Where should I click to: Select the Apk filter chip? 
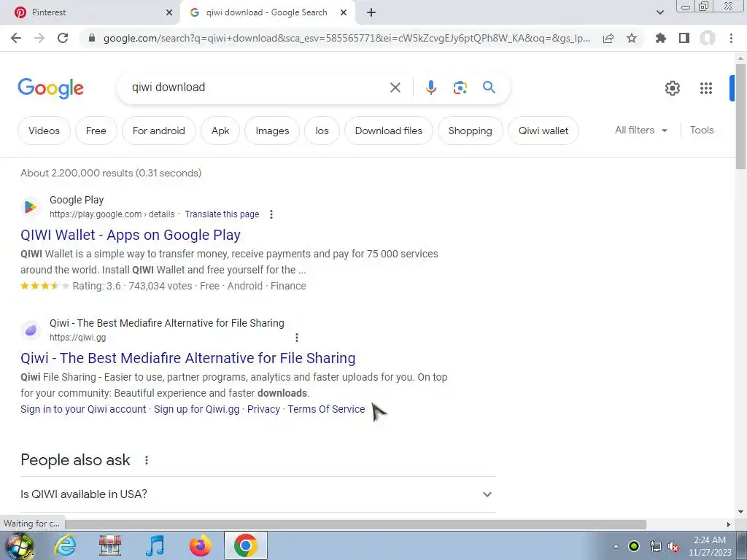[x=220, y=131]
